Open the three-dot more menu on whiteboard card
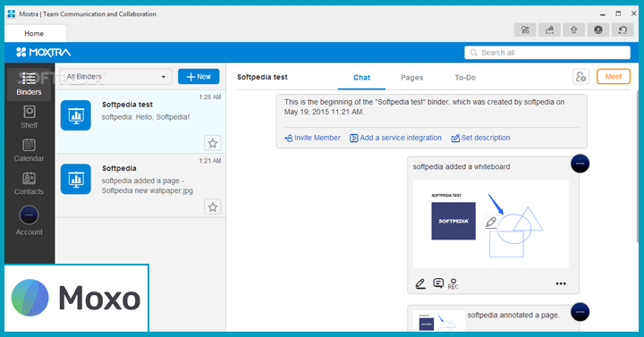The width and height of the screenshot is (644, 337). pos(561,283)
